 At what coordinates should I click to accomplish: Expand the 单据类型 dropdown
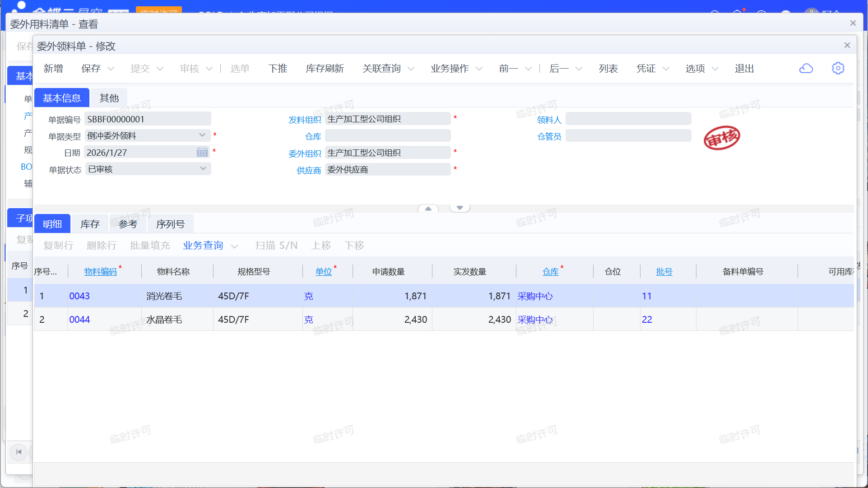(x=202, y=135)
